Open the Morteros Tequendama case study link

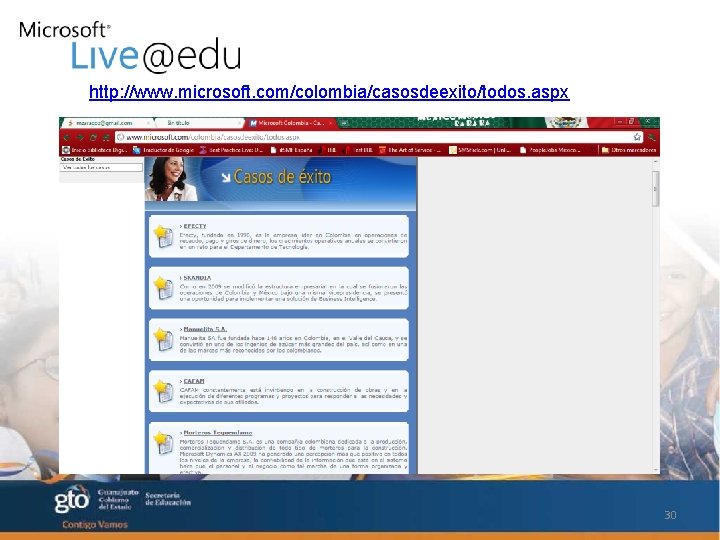[218, 433]
